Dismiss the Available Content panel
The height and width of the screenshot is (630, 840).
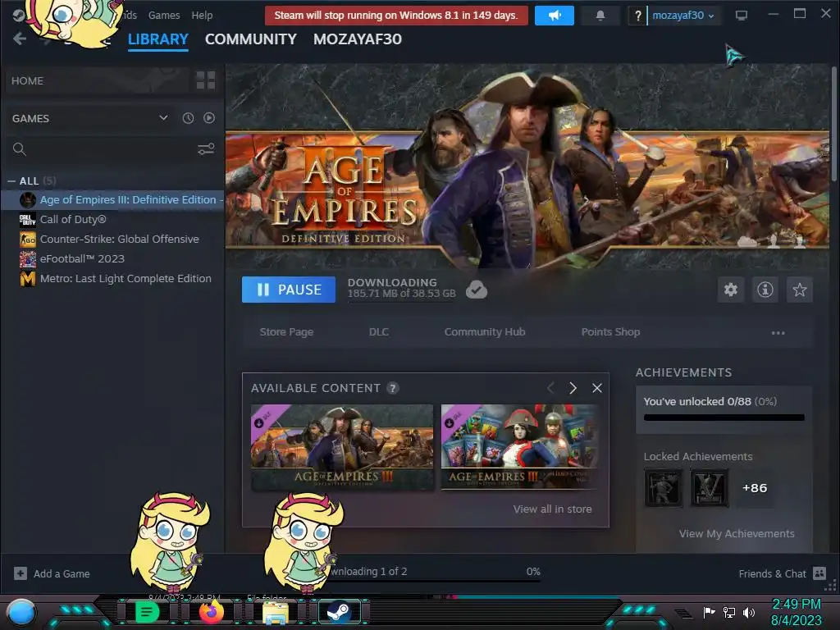(597, 388)
